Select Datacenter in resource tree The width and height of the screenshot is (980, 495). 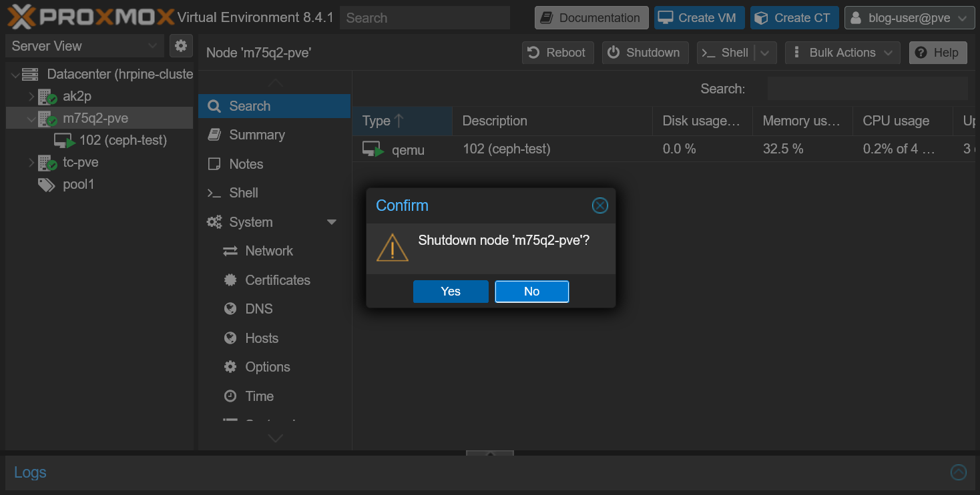pyautogui.click(x=120, y=74)
